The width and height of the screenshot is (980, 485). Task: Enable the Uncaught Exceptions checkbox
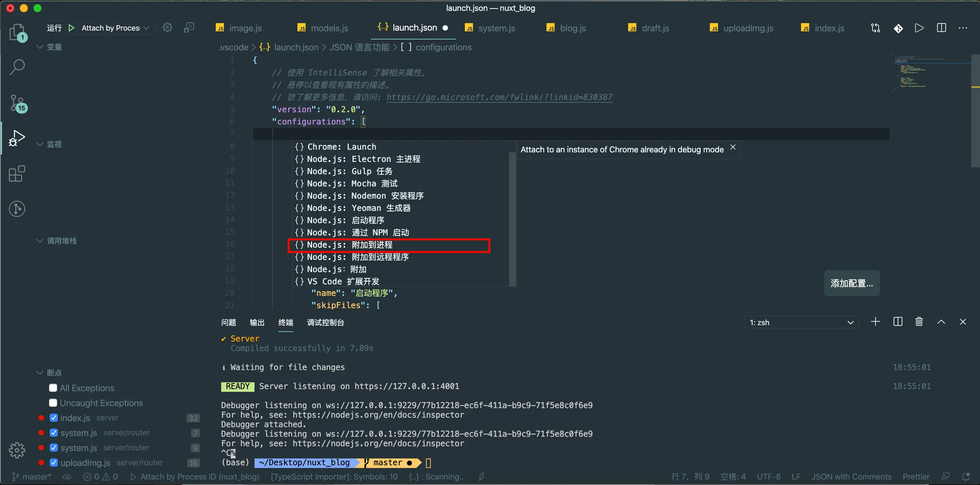pyautogui.click(x=53, y=403)
